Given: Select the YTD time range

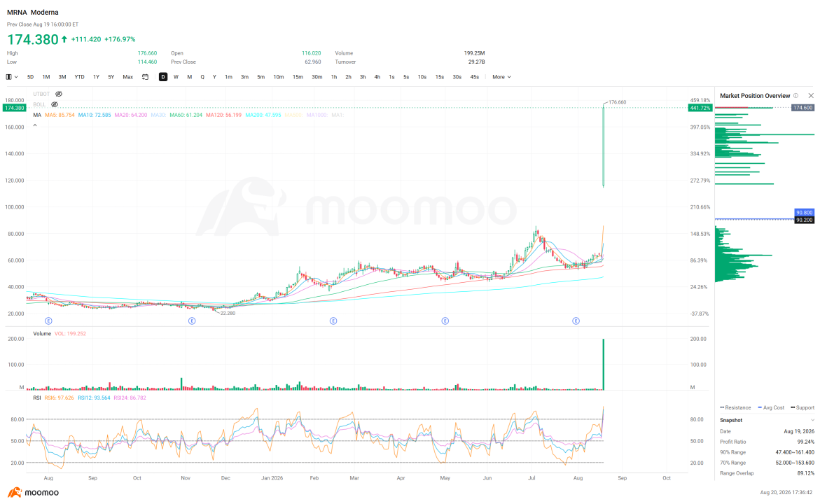Looking at the screenshot, I should coord(79,77).
